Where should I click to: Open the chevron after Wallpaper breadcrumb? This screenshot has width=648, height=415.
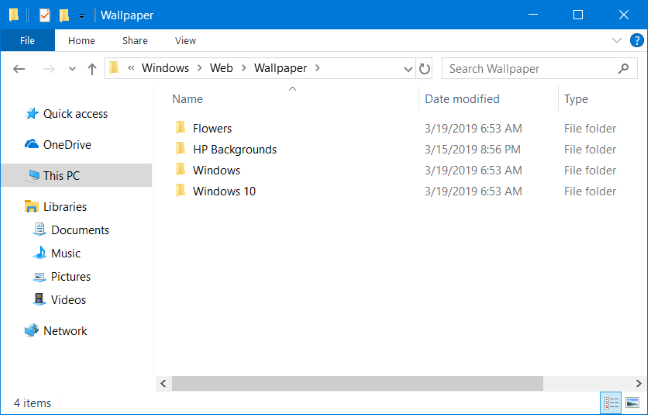coord(317,68)
